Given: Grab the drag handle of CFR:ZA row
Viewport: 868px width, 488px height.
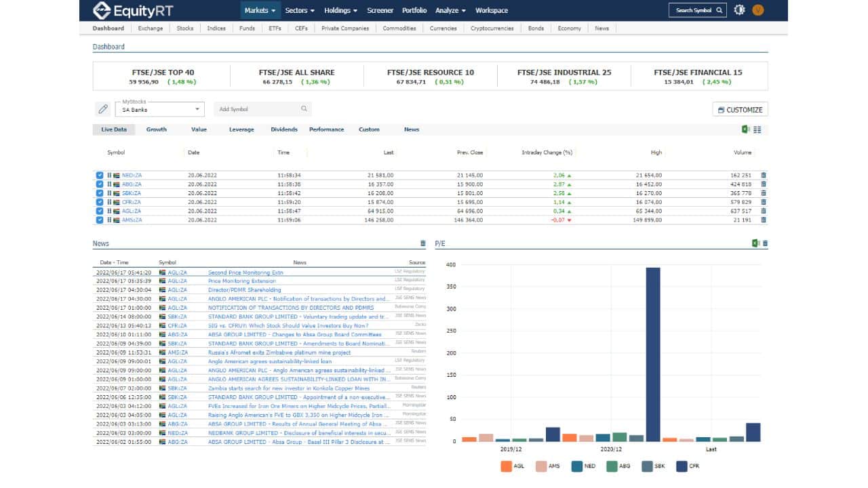Looking at the screenshot, I should click(108, 202).
